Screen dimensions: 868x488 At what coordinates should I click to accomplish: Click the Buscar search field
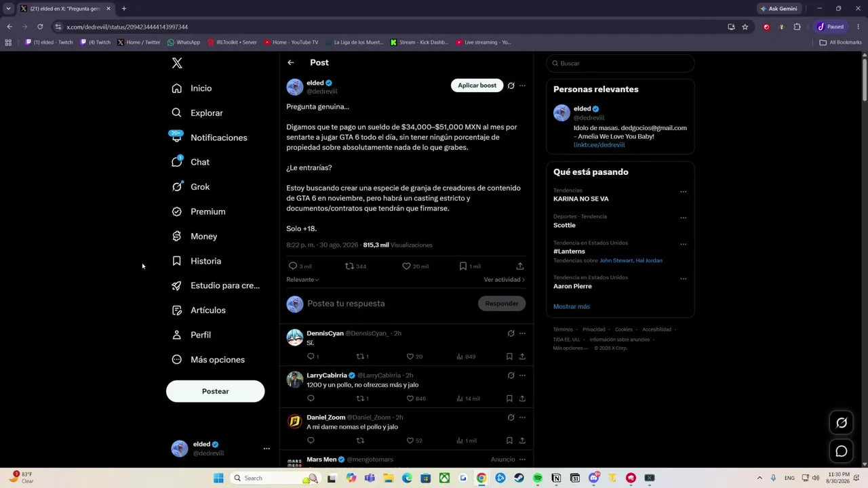(620, 63)
